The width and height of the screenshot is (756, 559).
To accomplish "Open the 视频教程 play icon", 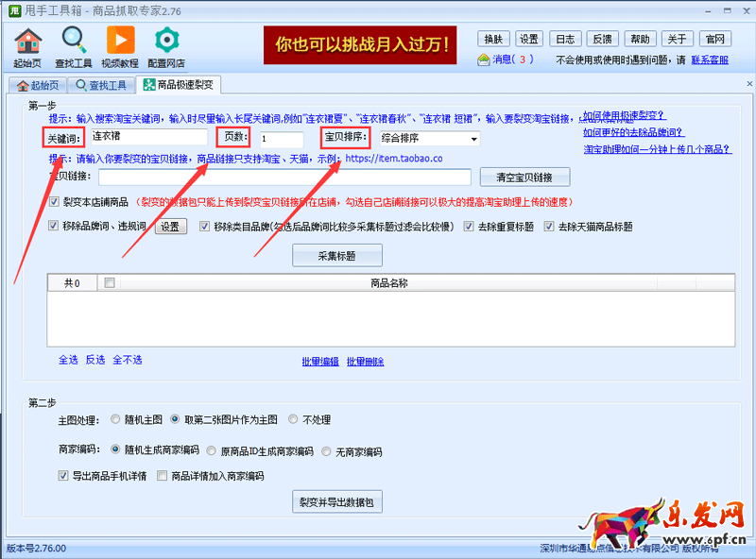I will (120, 42).
